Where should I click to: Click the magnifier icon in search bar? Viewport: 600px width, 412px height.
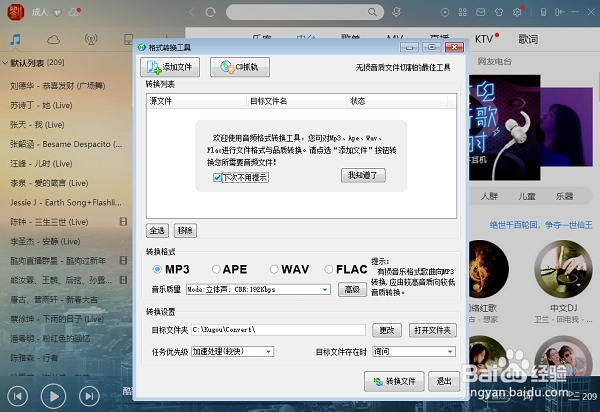[x=372, y=12]
